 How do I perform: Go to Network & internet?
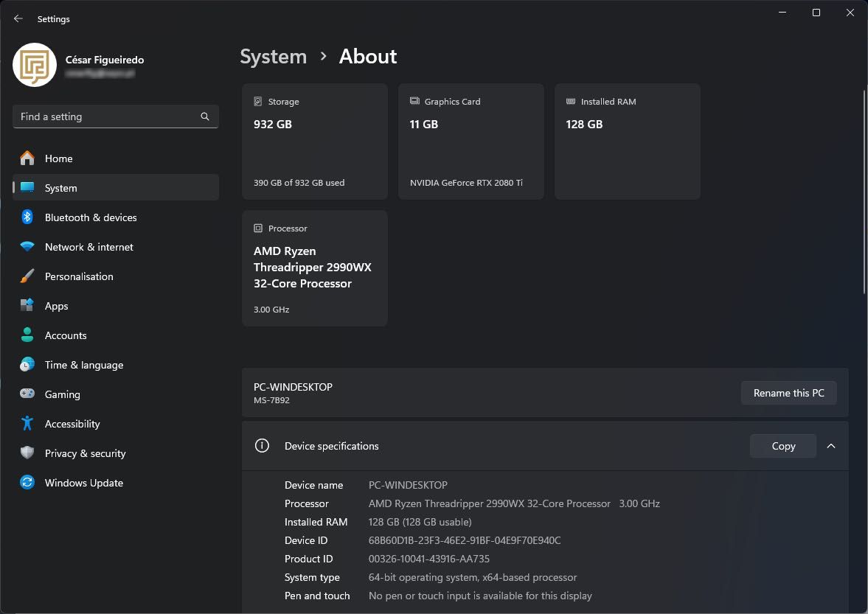[115, 247]
